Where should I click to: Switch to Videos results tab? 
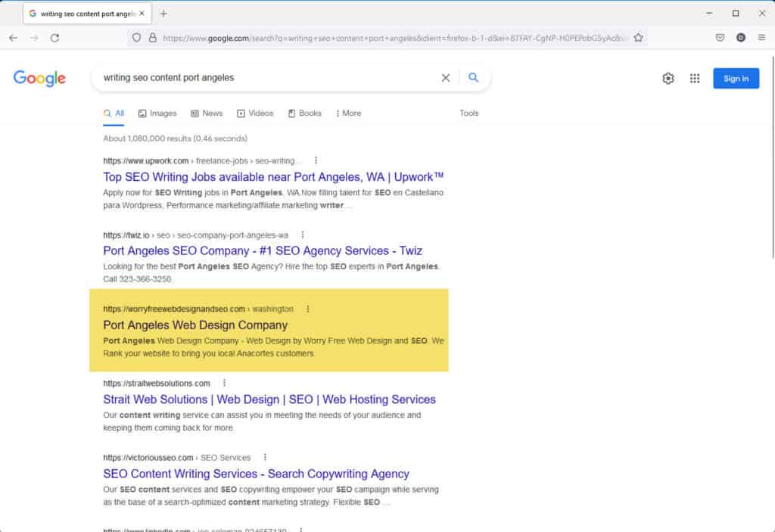tap(255, 114)
